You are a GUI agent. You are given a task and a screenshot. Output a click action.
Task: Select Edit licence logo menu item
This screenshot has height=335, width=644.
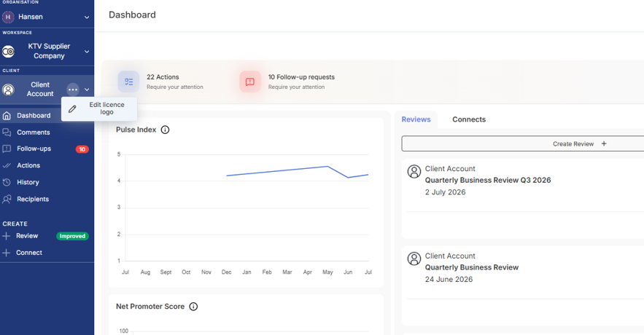(x=99, y=109)
